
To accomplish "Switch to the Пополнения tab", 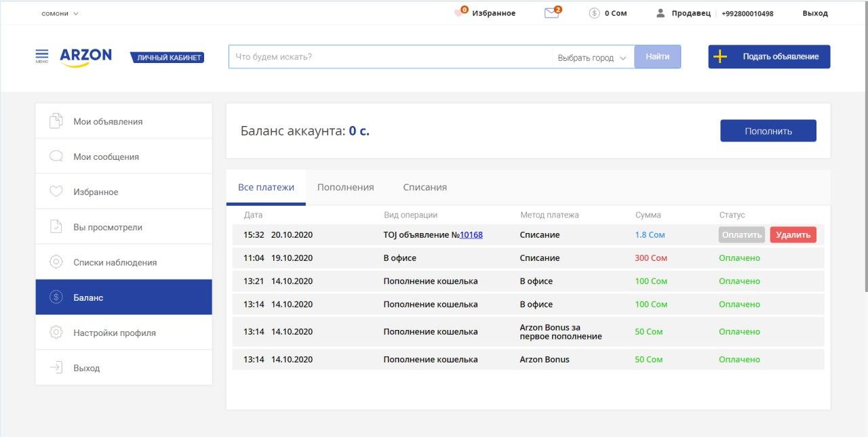I will tap(345, 187).
